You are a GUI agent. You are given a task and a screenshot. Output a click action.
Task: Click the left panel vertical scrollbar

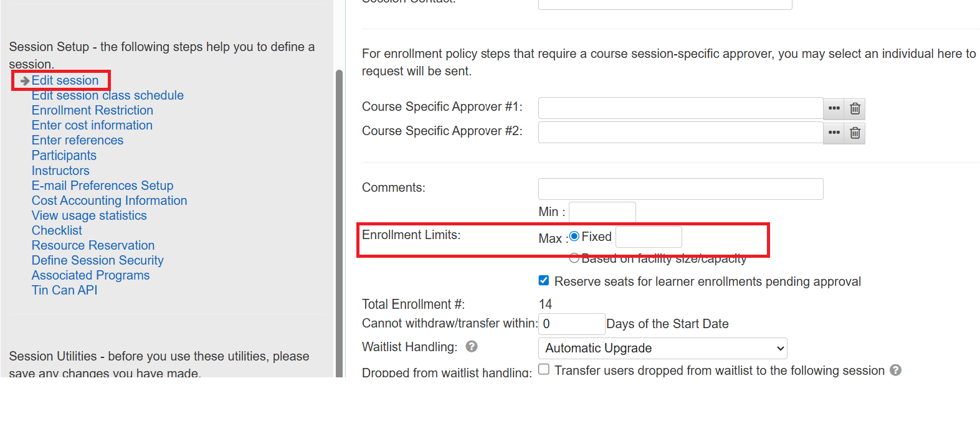pos(339,218)
